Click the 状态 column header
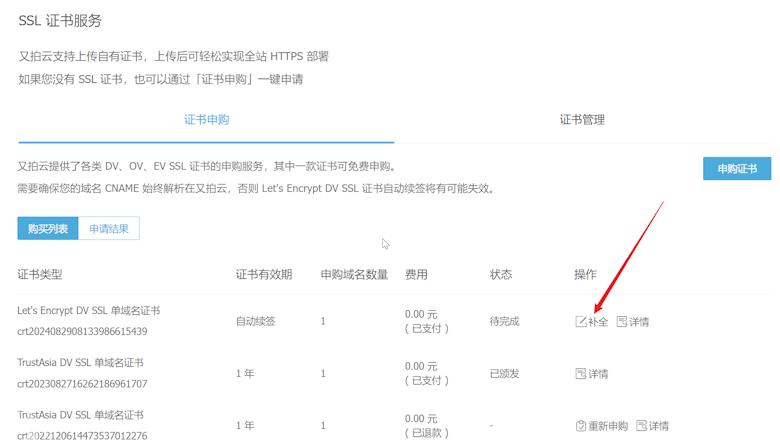780x448 pixels. click(500, 274)
